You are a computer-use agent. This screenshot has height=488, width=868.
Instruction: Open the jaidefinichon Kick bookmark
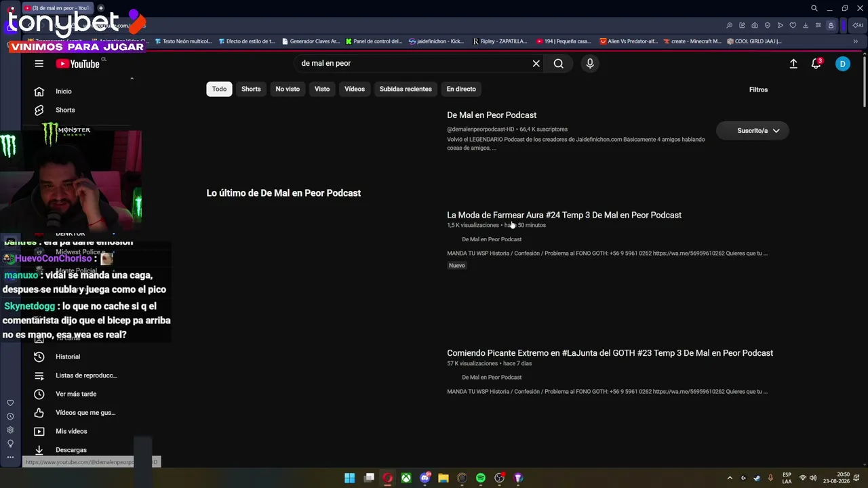click(436, 41)
